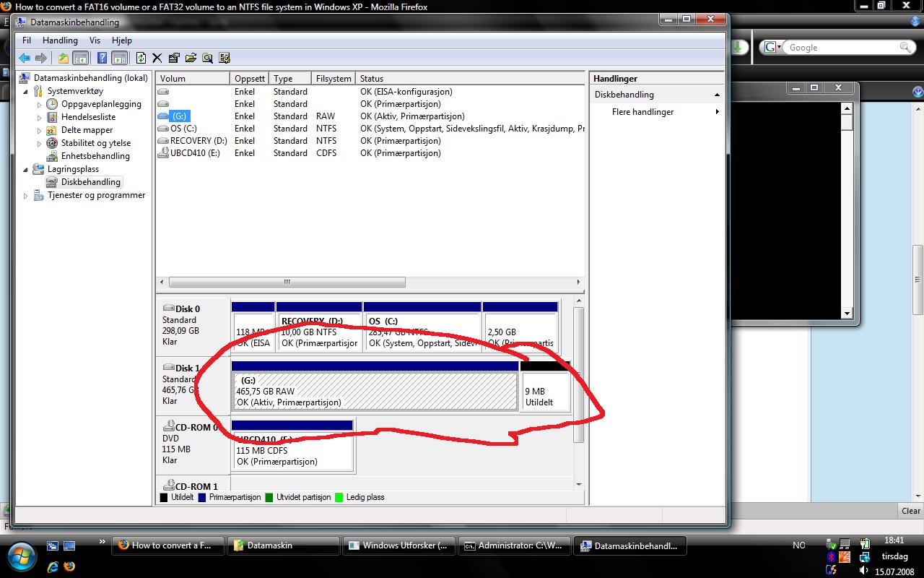Sort by the Volum column header

[193, 79]
